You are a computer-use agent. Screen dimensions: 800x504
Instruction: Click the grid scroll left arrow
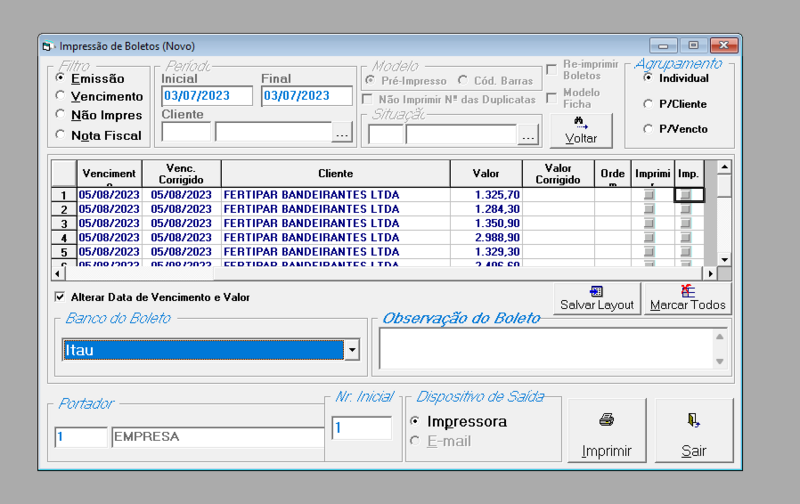[x=58, y=274]
